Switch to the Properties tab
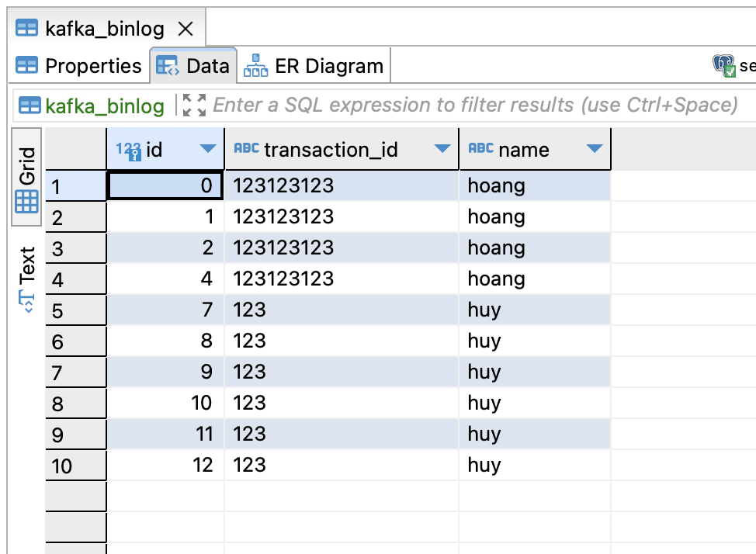This screenshot has height=554, width=756. pos(78,66)
